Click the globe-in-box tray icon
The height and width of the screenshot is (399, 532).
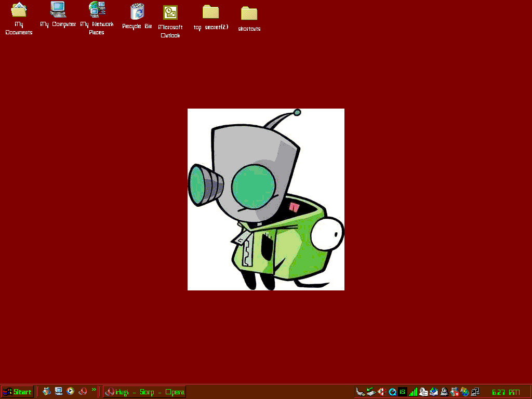[434, 392]
